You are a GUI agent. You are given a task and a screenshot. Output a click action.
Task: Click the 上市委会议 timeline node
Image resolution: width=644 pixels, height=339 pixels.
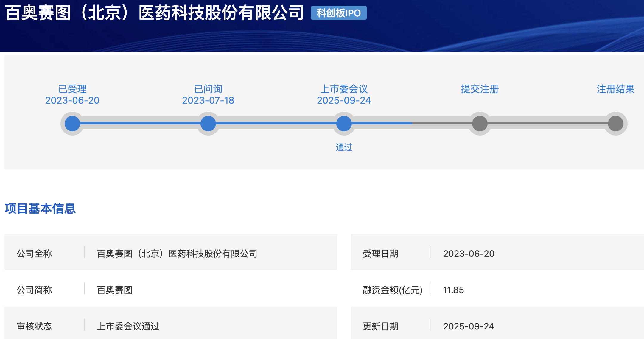point(344,123)
